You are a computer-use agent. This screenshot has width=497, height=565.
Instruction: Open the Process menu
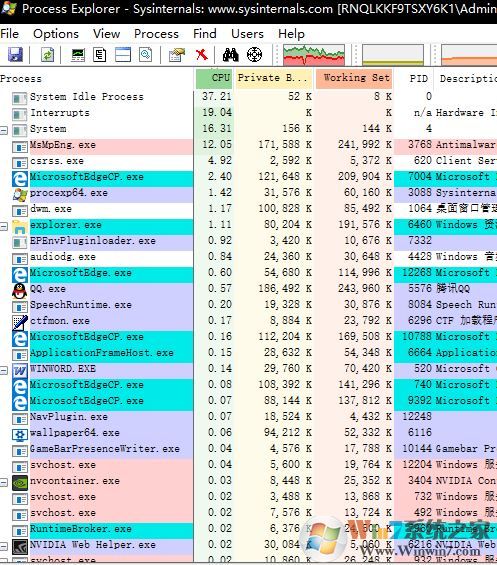pos(156,34)
